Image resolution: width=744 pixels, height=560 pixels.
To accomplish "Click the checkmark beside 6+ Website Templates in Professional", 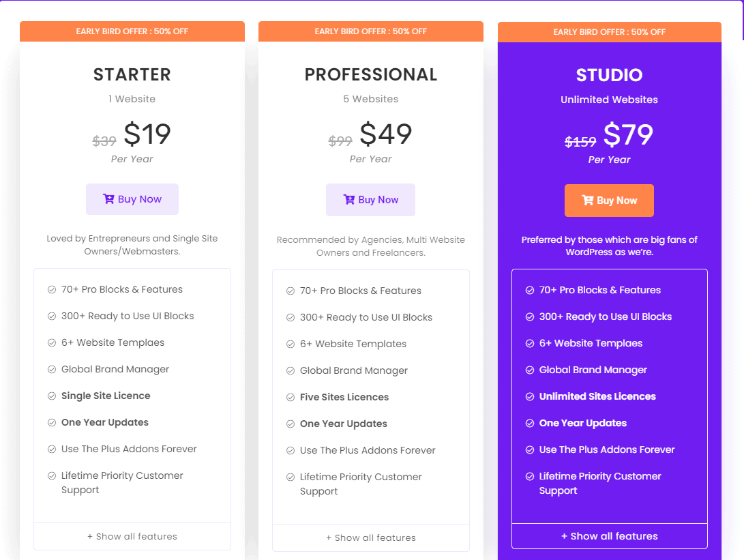I will tap(289, 344).
